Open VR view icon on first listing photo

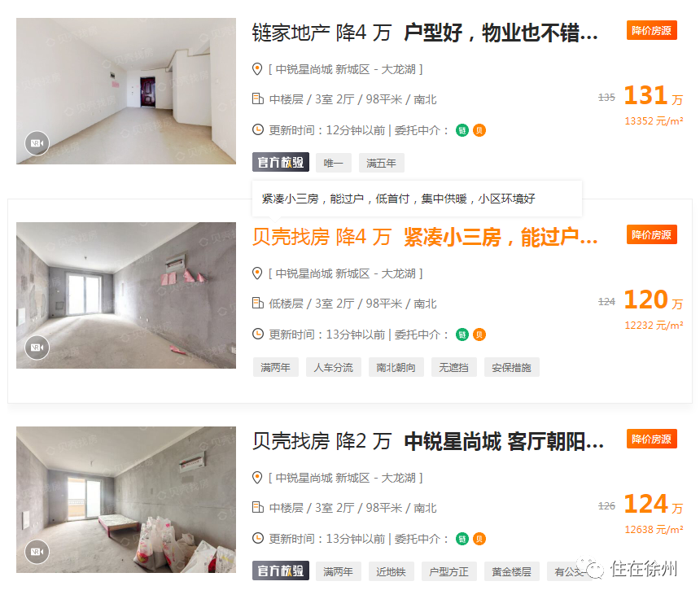tap(37, 143)
